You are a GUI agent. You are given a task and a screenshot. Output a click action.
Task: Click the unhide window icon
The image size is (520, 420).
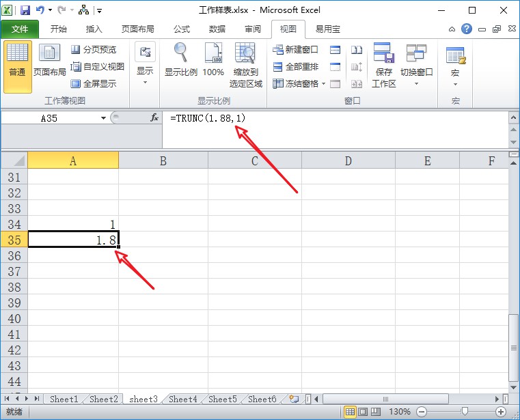335,84
